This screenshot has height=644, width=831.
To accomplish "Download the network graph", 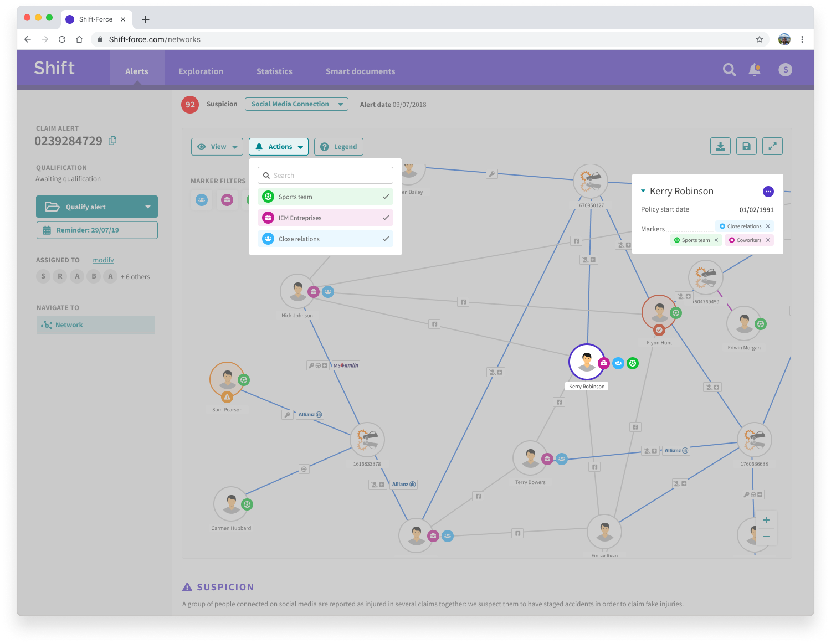I will click(x=720, y=146).
